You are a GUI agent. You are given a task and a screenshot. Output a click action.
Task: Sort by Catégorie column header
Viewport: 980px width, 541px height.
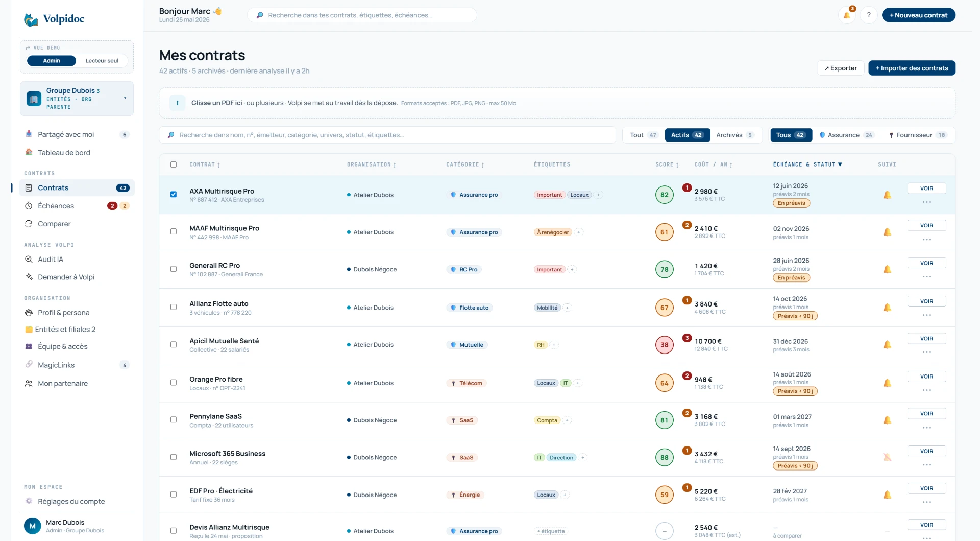tap(465, 164)
